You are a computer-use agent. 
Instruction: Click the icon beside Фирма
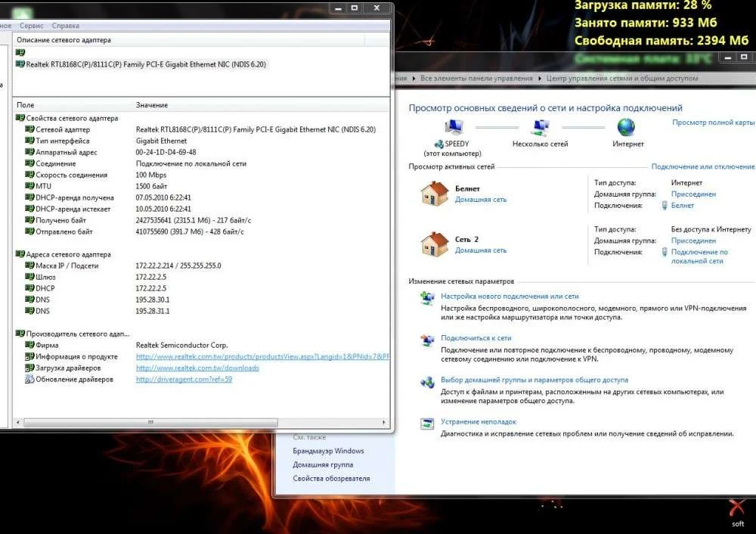(x=30, y=345)
